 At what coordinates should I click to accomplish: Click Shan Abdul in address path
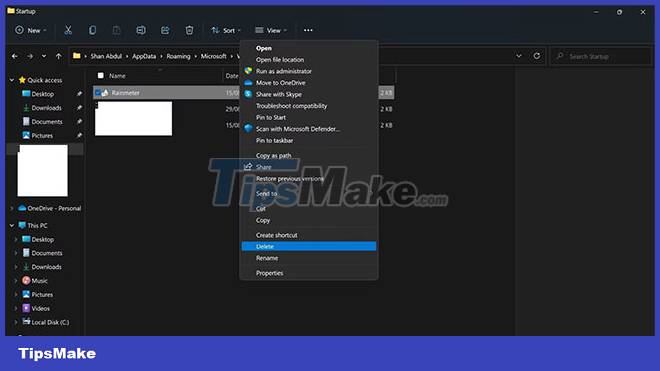pos(106,56)
